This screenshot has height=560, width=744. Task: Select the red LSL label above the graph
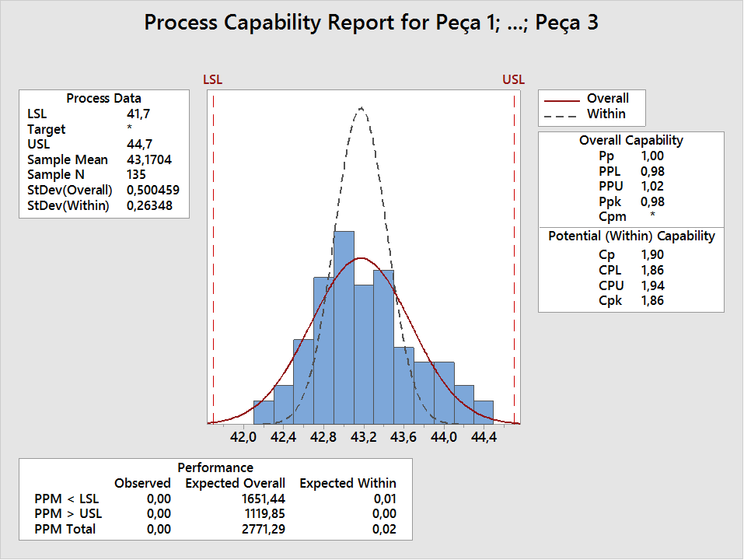212,79
